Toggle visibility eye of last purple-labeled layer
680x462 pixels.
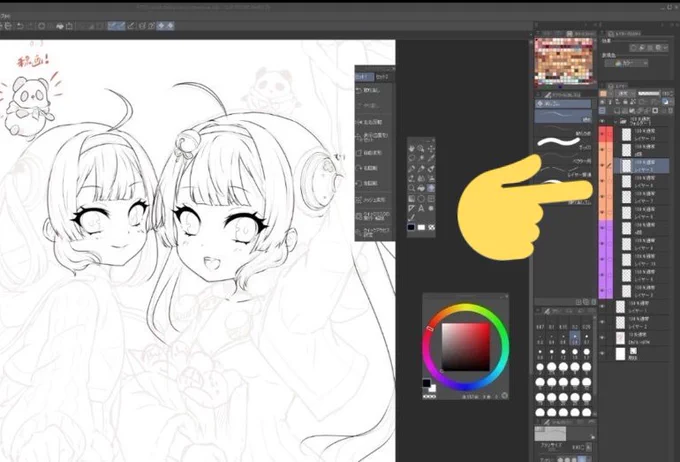[602, 290]
